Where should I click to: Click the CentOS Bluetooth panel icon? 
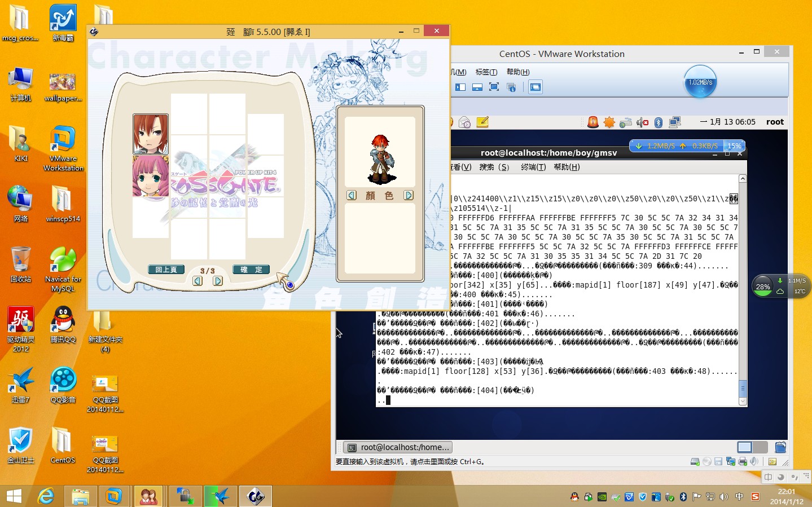(658, 122)
